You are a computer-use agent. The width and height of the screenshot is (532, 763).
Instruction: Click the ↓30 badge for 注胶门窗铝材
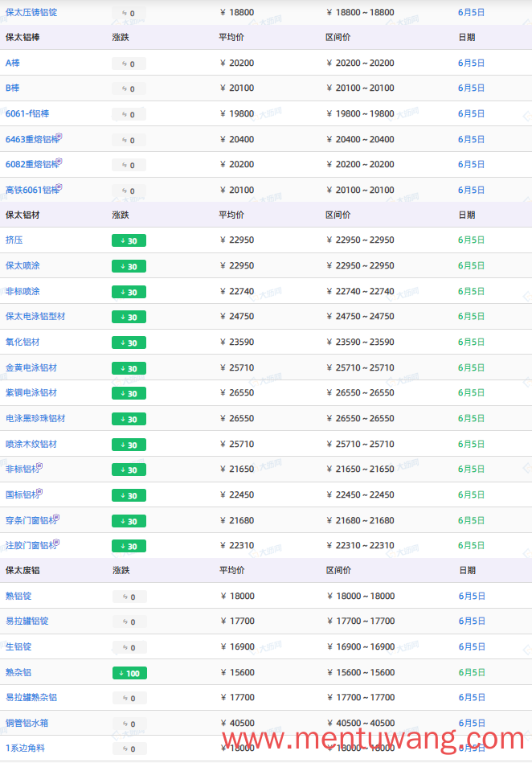pyautogui.click(x=129, y=546)
